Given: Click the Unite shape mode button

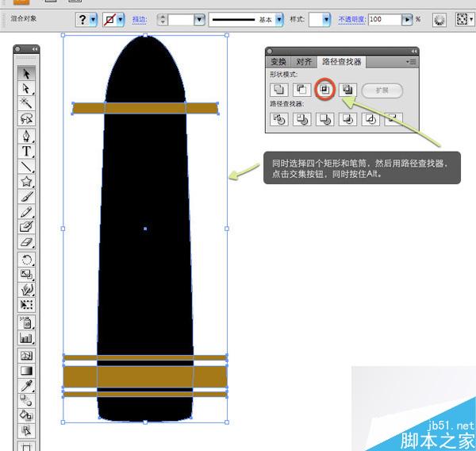Looking at the screenshot, I should point(278,90).
